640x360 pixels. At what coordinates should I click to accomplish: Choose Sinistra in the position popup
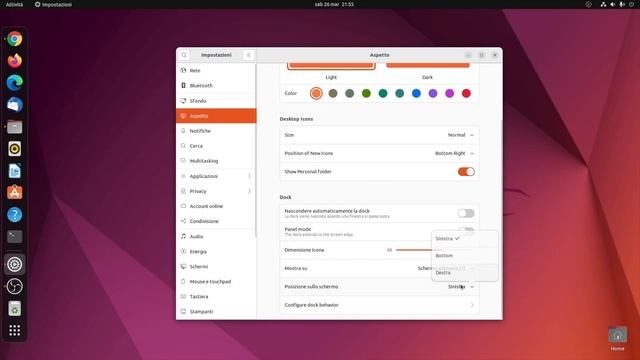464,239
